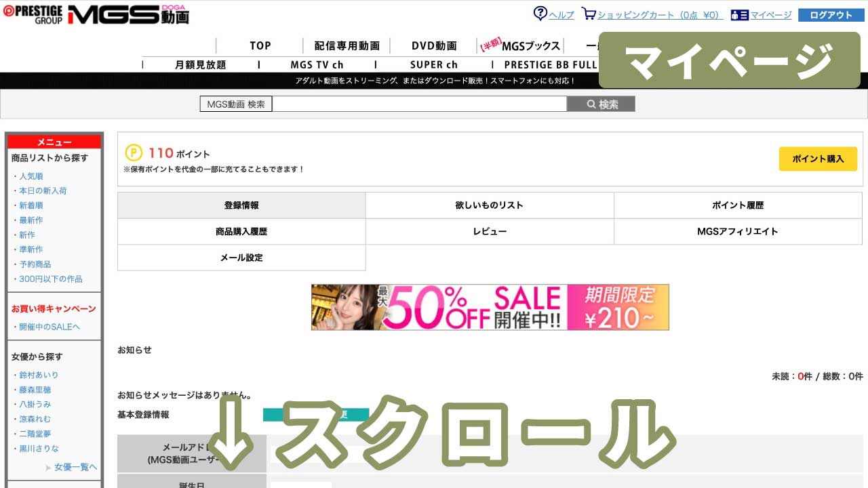Viewport: 868px width, 488px height.
Task: Open the TOP navigation tab
Action: click(259, 45)
